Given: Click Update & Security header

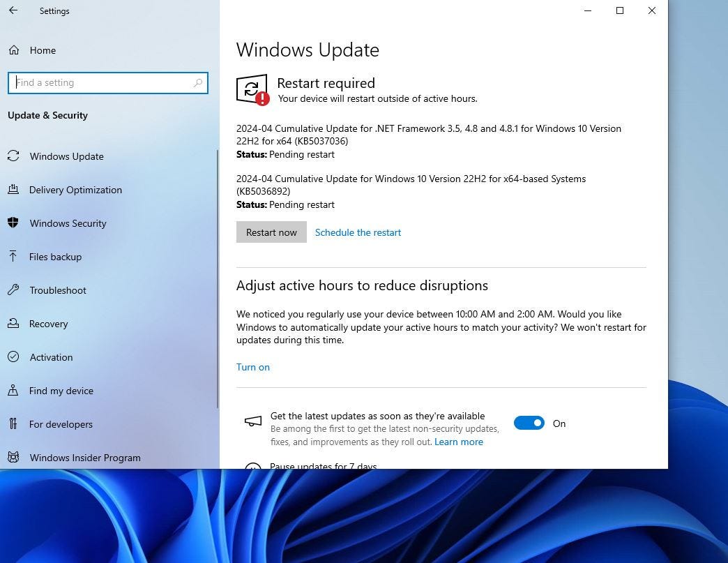Looking at the screenshot, I should [x=48, y=115].
